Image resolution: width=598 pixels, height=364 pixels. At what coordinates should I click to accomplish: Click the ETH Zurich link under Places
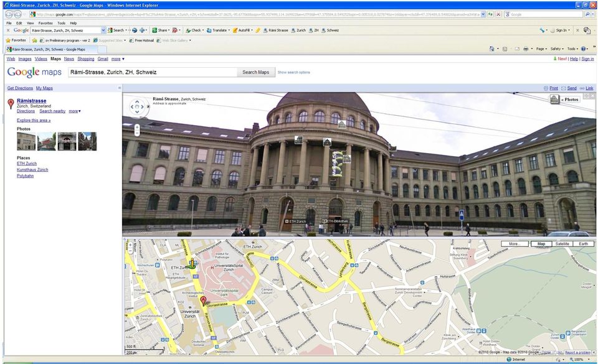click(x=27, y=164)
